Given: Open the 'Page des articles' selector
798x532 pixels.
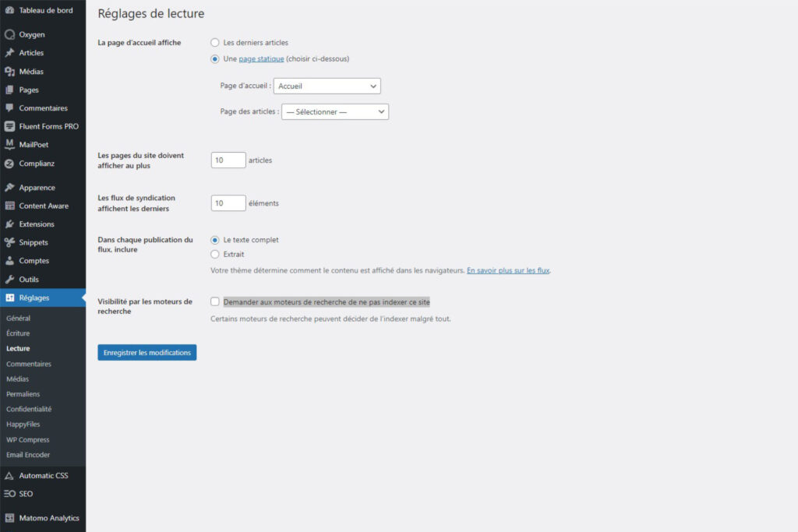Looking at the screenshot, I should pyautogui.click(x=335, y=111).
